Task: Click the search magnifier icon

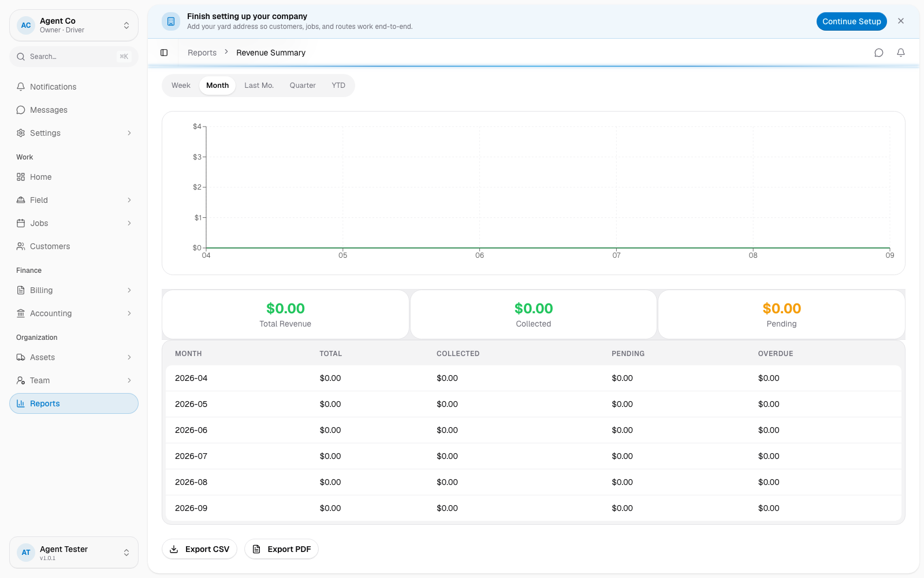Action: [x=21, y=57]
